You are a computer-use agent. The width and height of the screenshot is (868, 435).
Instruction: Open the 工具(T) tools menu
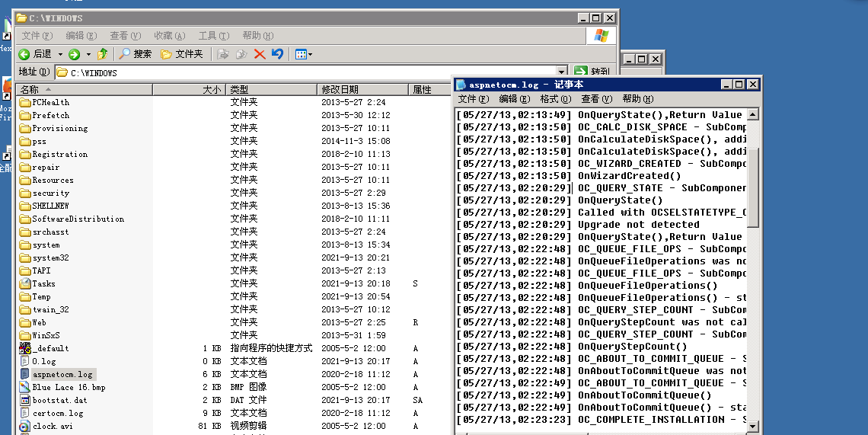tap(214, 36)
